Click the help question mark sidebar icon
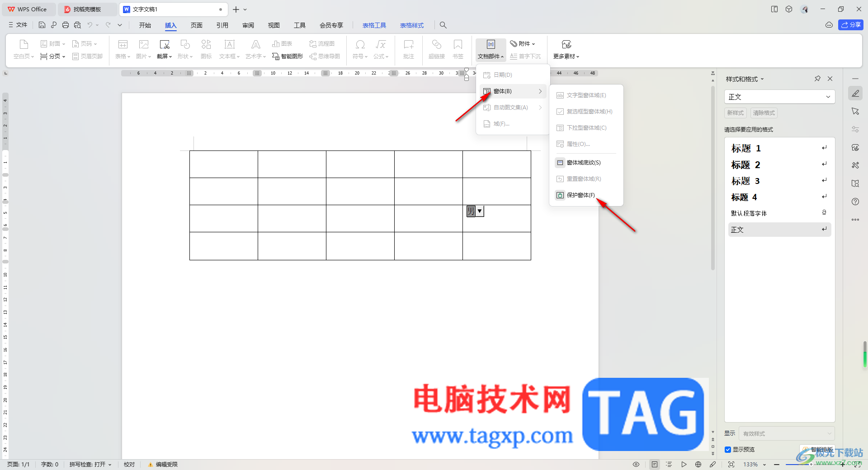This screenshot has height=470, width=868. click(855, 202)
